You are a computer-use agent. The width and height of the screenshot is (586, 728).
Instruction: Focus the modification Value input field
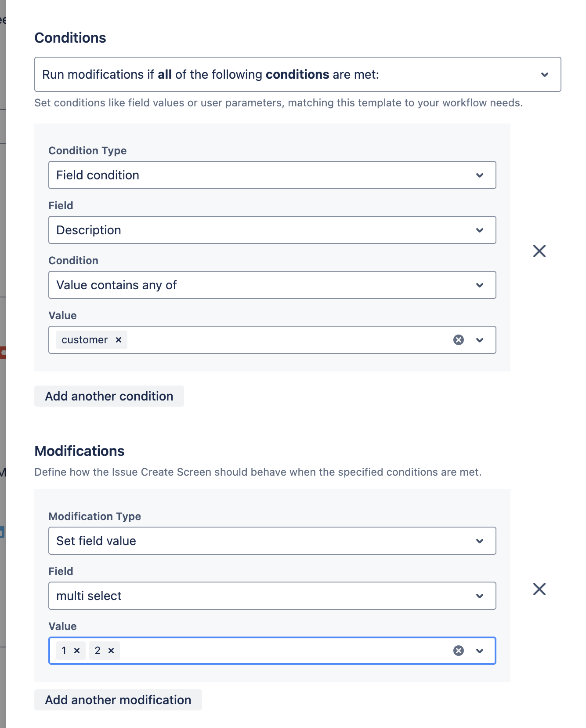tap(286, 651)
